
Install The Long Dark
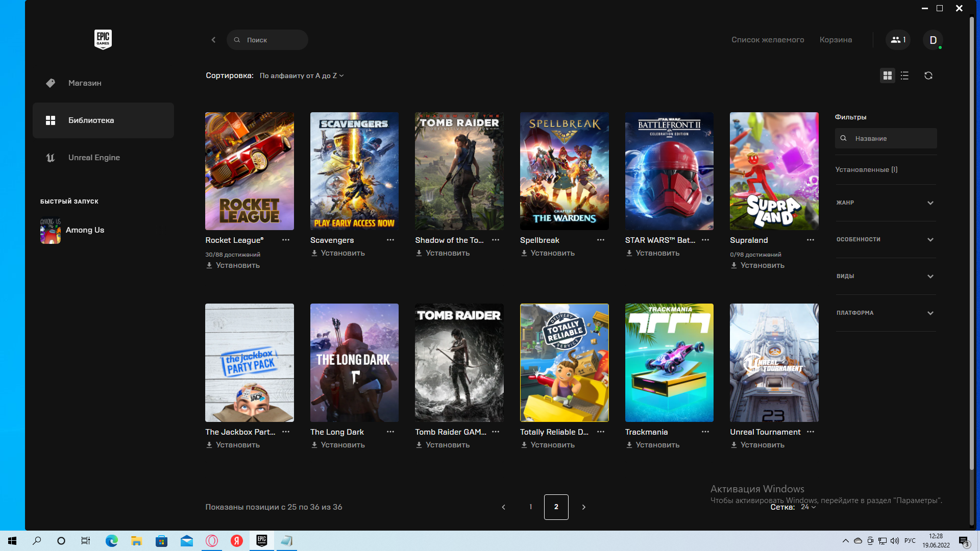338,445
